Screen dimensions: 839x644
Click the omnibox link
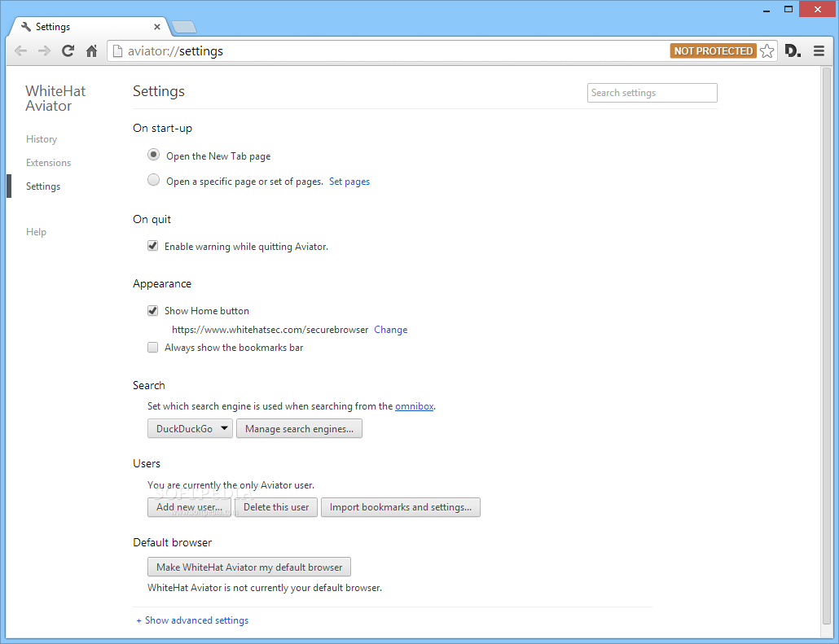point(414,406)
